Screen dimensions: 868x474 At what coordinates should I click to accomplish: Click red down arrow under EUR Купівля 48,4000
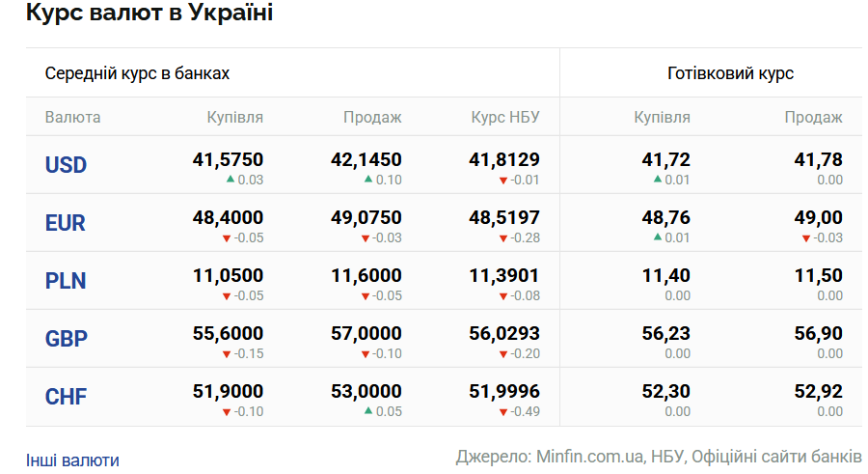click(x=227, y=238)
